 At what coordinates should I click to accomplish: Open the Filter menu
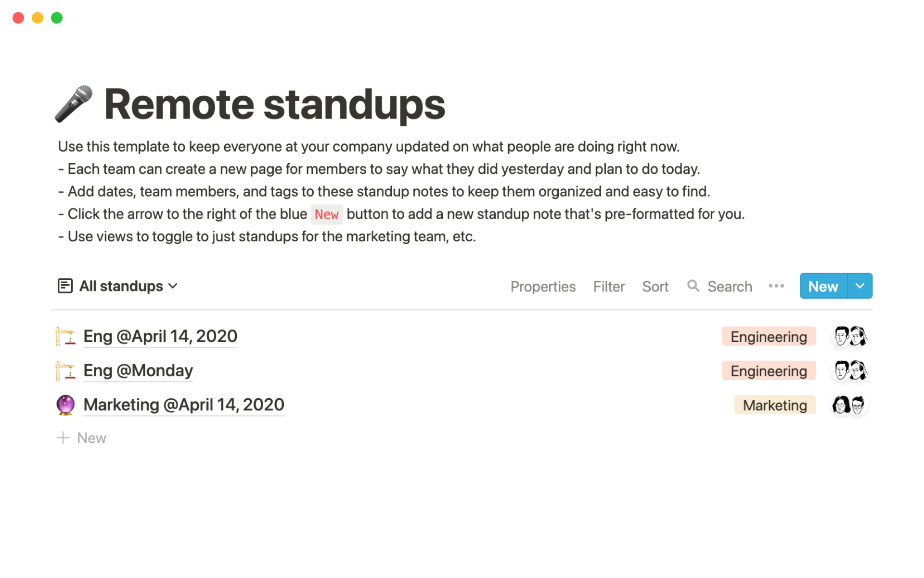point(609,287)
